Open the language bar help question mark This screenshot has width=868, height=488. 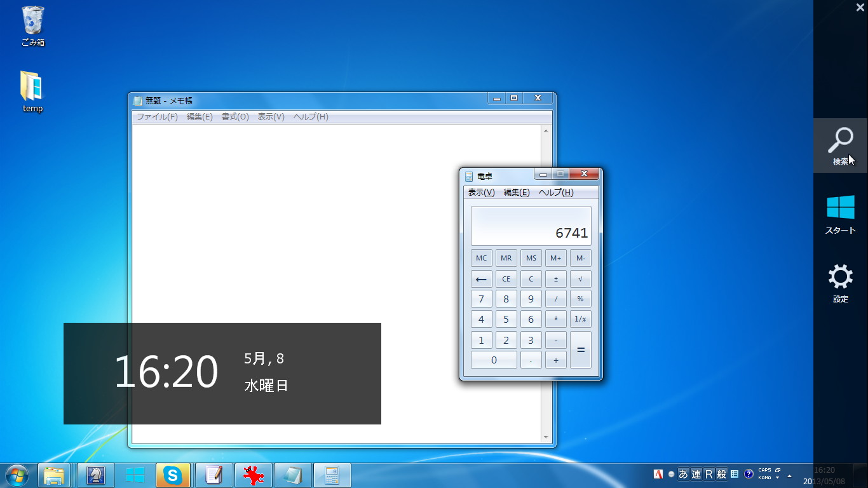click(x=749, y=474)
